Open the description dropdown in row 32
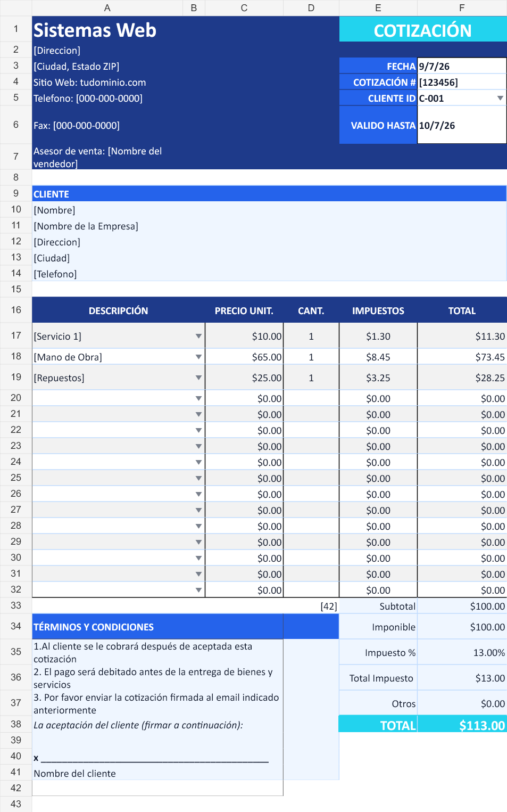Screen dimensions: 507x812 (x=198, y=590)
